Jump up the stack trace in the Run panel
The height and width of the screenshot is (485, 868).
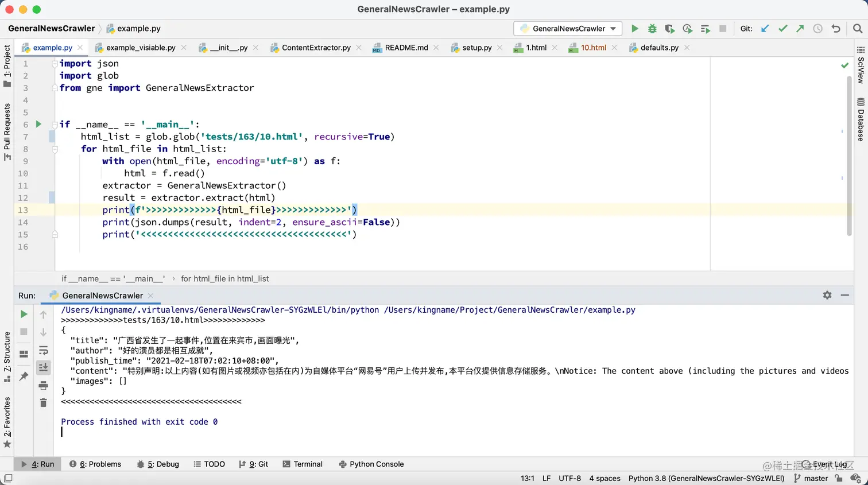click(43, 315)
